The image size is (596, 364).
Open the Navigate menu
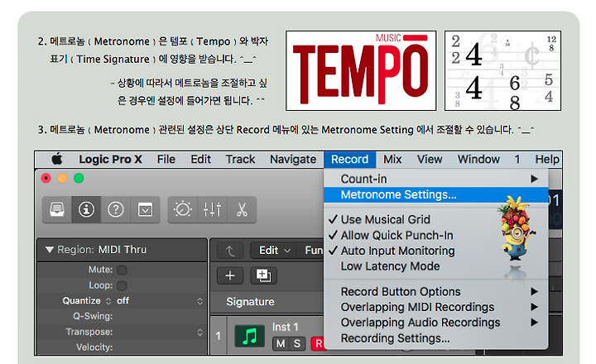[x=293, y=159]
